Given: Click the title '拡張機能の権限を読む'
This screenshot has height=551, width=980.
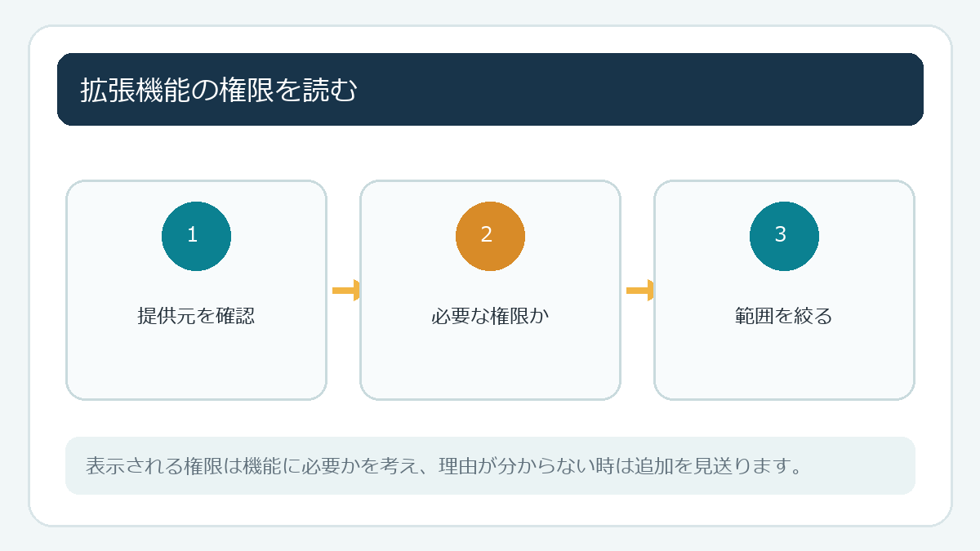Looking at the screenshot, I should [218, 90].
